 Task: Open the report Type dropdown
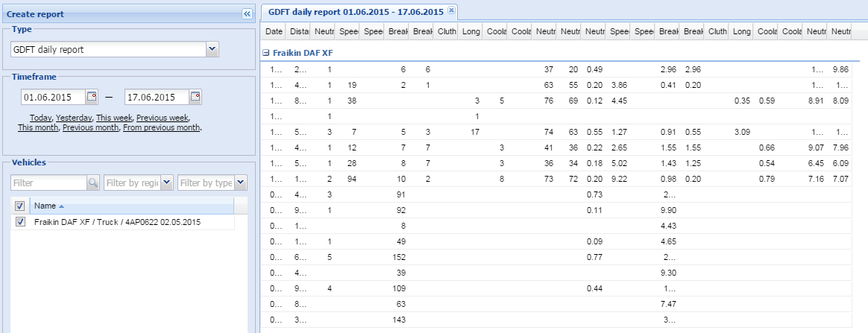213,49
